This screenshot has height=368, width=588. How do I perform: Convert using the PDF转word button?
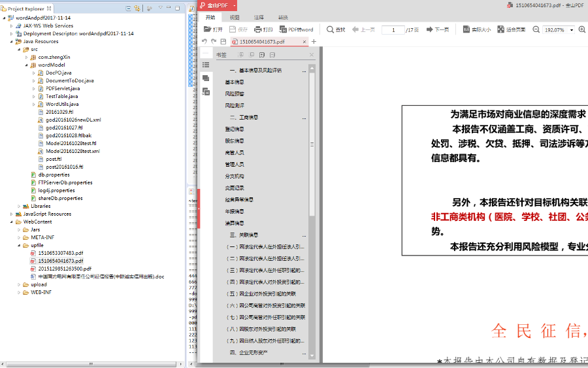click(296, 29)
